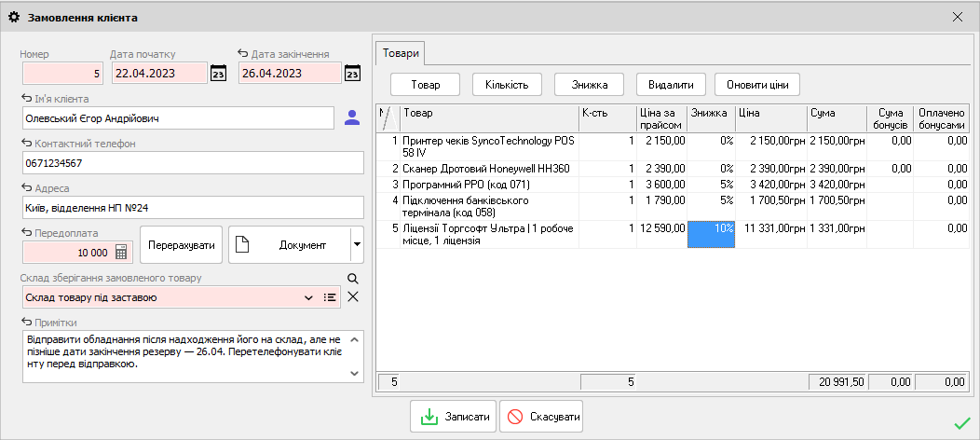Click the Оновити ціни button
Image resolution: width=980 pixels, height=440 pixels.
coord(757,85)
